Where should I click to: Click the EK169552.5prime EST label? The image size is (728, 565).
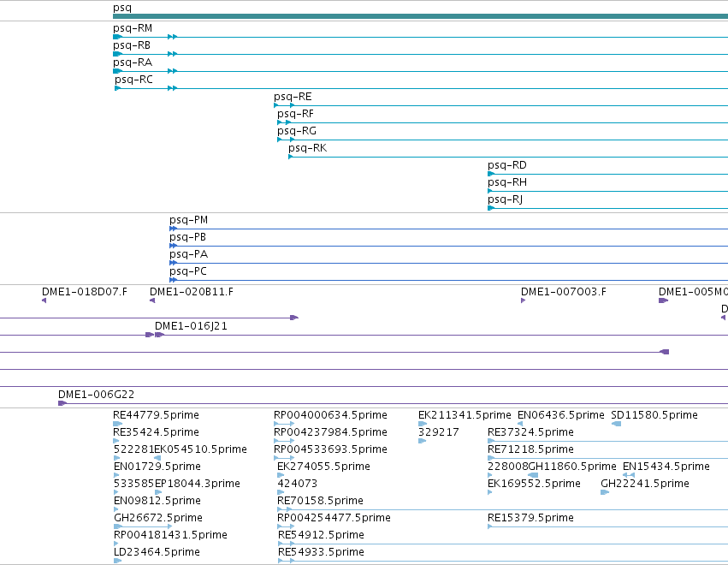point(534,484)
